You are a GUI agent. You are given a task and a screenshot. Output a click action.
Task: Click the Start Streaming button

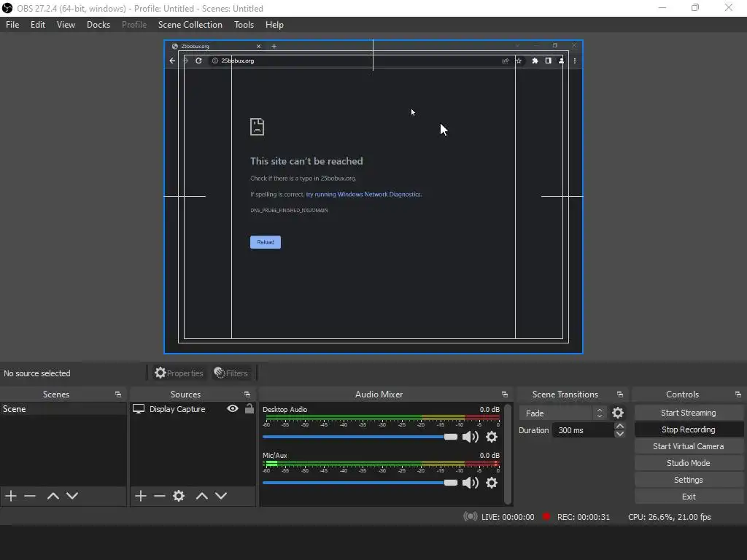[x=689, y=413]
